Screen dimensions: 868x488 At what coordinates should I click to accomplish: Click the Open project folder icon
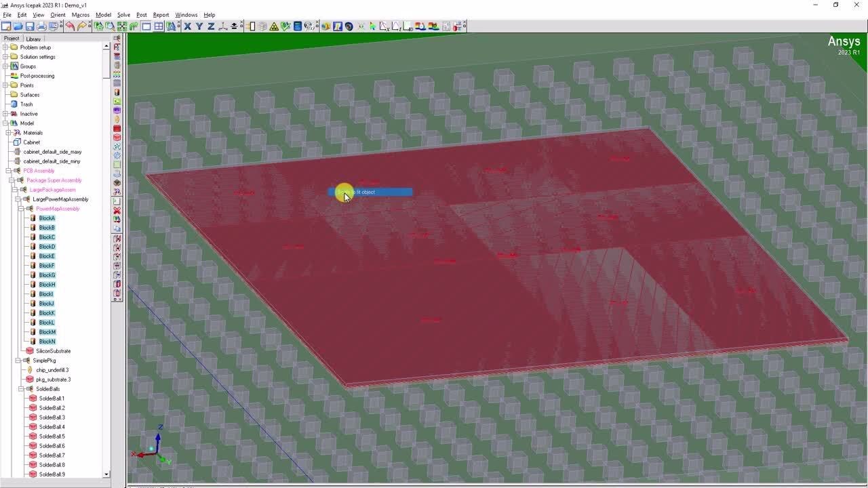[x=18, y=26]
